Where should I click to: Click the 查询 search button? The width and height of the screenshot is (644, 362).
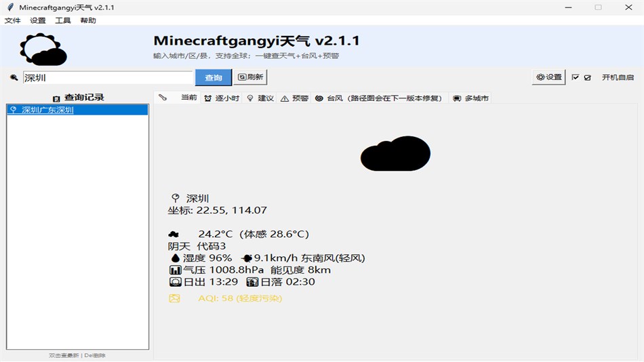pos(213,77)
